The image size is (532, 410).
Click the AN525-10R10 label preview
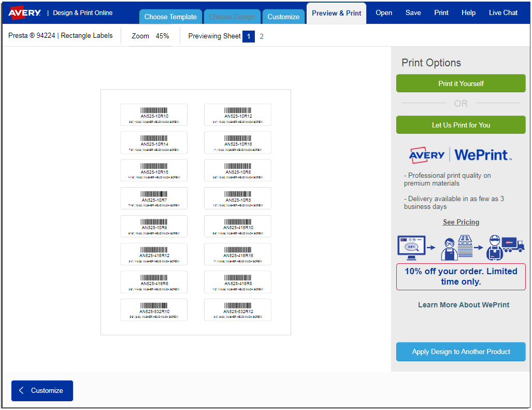154,115
